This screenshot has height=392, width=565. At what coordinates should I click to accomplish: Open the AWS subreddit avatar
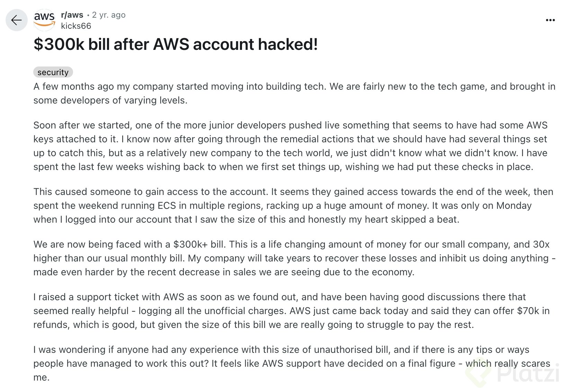[44, 19]
